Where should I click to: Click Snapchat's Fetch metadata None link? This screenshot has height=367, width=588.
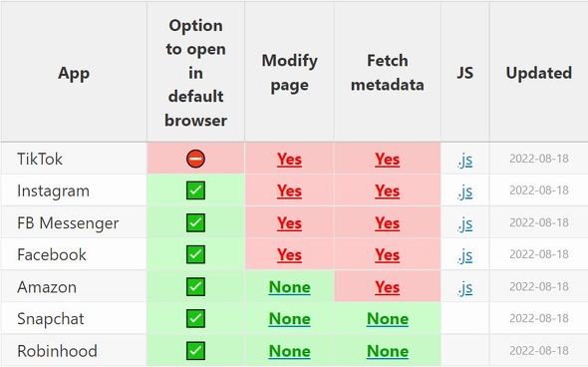387,319
